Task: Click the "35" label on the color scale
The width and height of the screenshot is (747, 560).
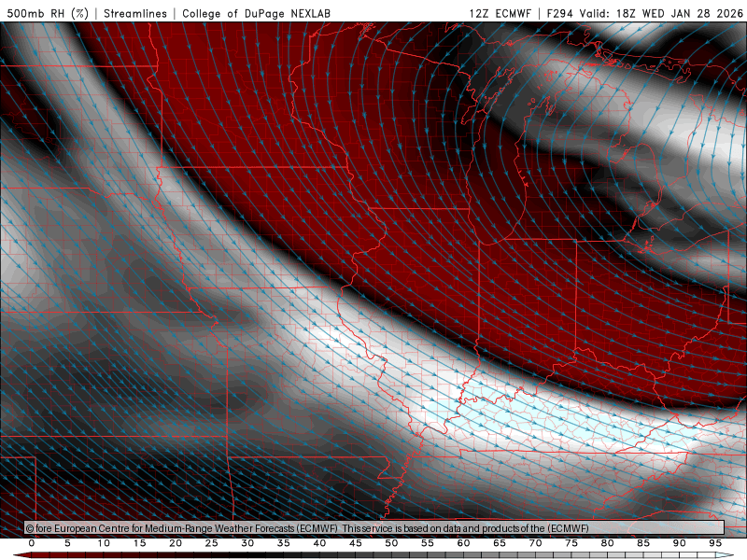Action: pos(284,543)
